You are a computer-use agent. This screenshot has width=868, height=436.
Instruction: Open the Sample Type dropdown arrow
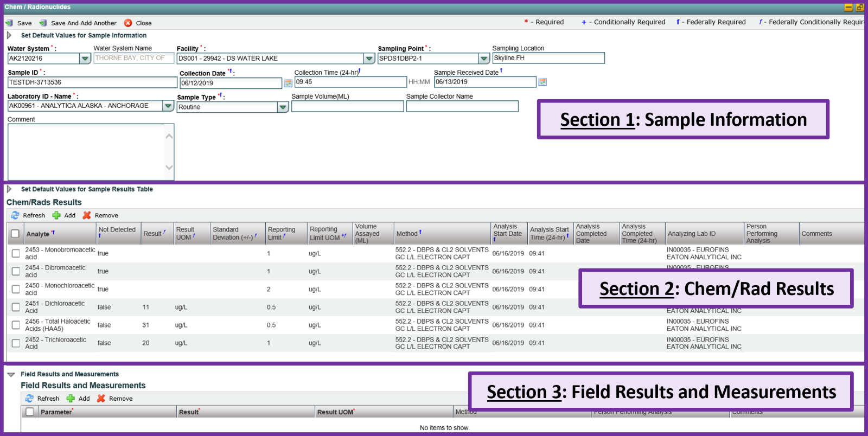283,107
